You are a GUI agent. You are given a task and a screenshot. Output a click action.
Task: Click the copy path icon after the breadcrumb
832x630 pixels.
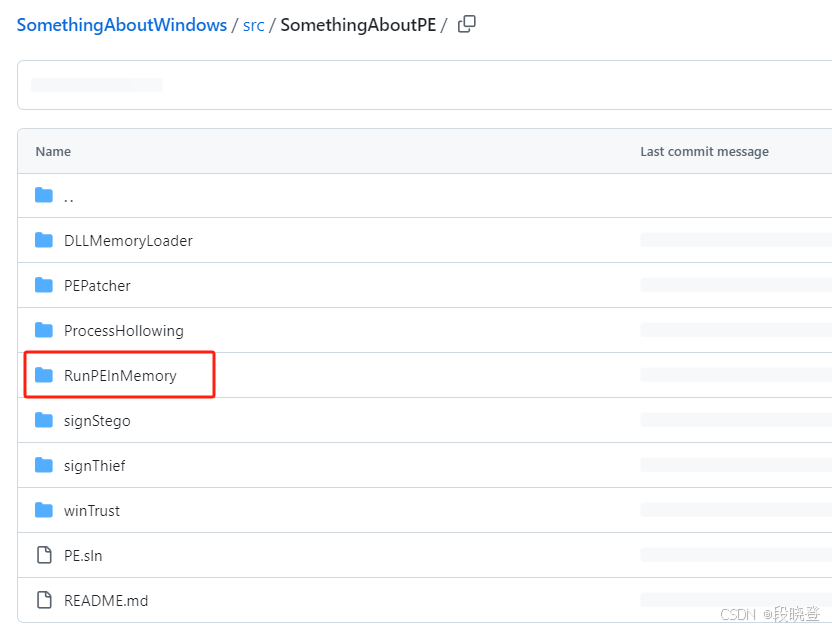[x=466, y=23]
